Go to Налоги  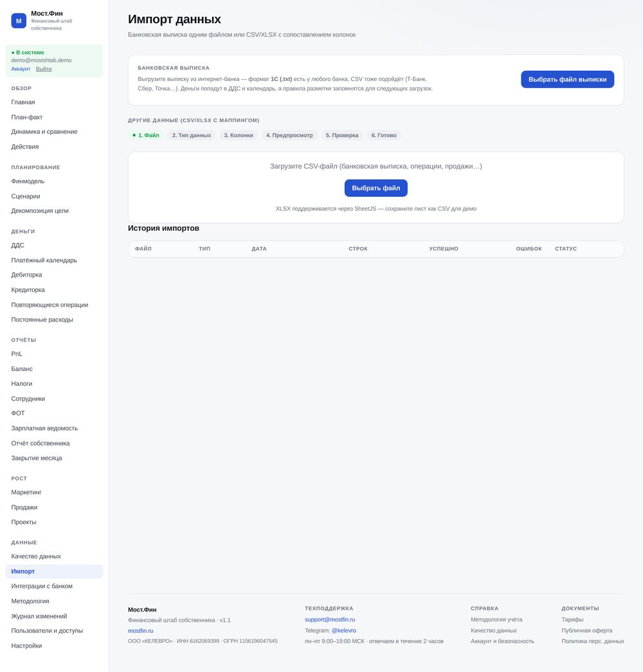tap(55, 383)
